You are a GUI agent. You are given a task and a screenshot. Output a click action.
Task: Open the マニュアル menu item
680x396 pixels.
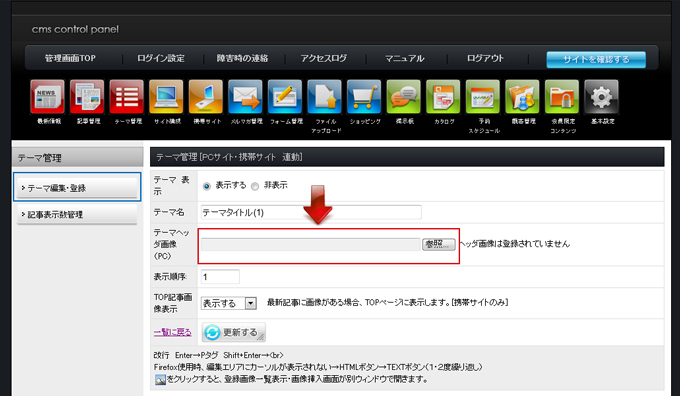click(x=405, y=58)
